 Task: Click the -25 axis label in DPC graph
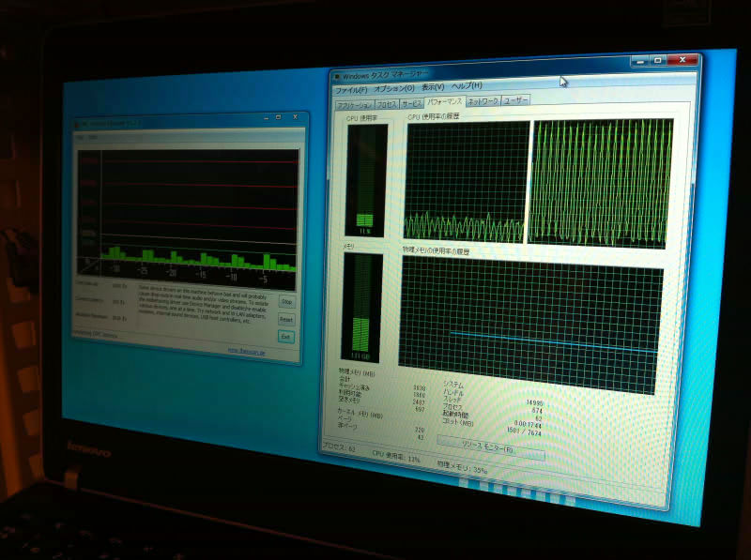coord(143,271)
